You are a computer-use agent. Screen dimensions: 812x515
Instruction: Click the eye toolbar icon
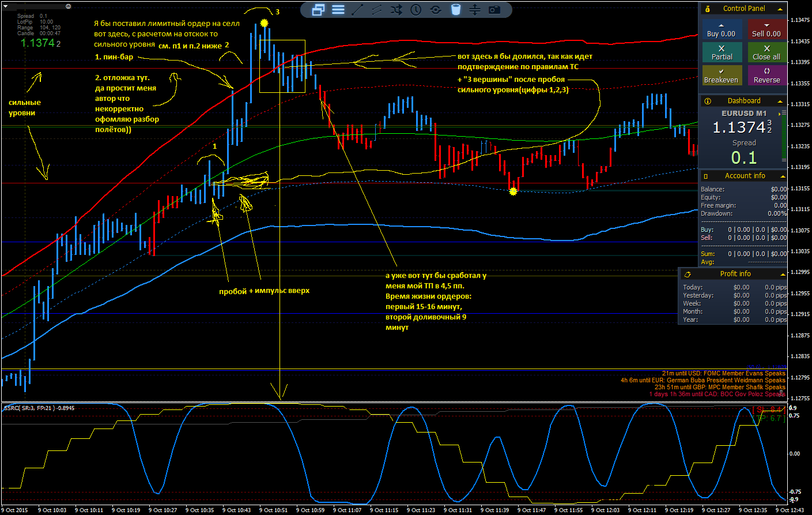pyautogui.click(x=436, y=10)
